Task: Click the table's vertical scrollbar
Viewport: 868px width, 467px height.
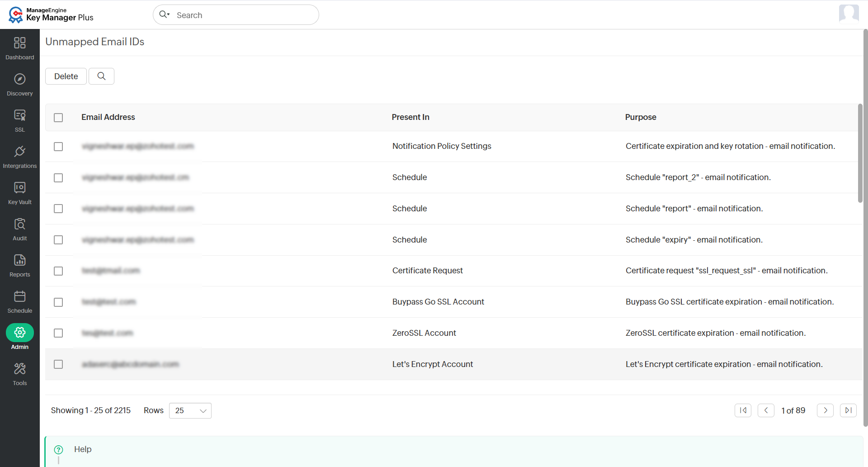Action: (860, 154)
